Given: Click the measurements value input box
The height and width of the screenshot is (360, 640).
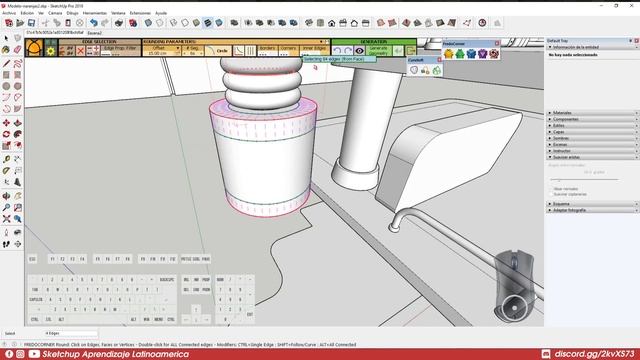Looking at the screenshot, I should 71,333.
